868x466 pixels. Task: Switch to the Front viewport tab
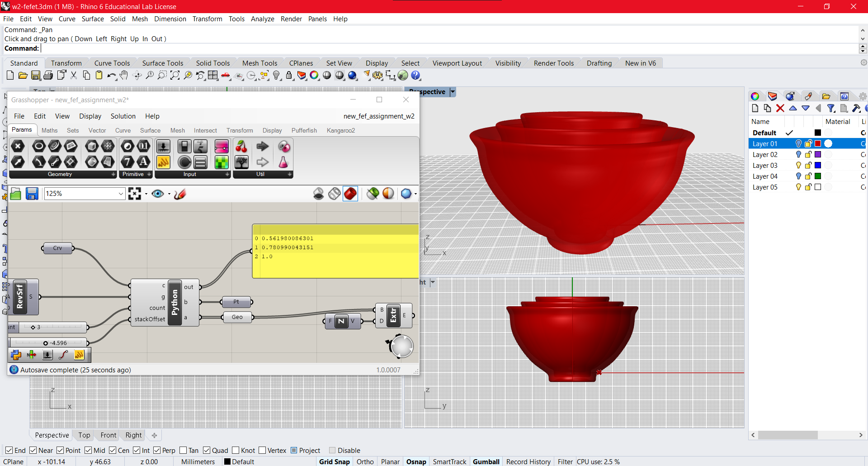[x=108, y=435]
